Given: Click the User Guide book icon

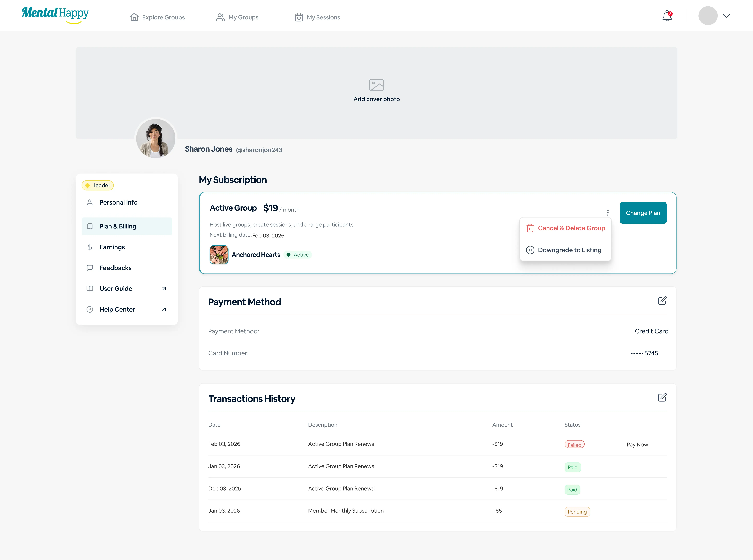Looking at the screenshot, I should click(x=90, y=288).
